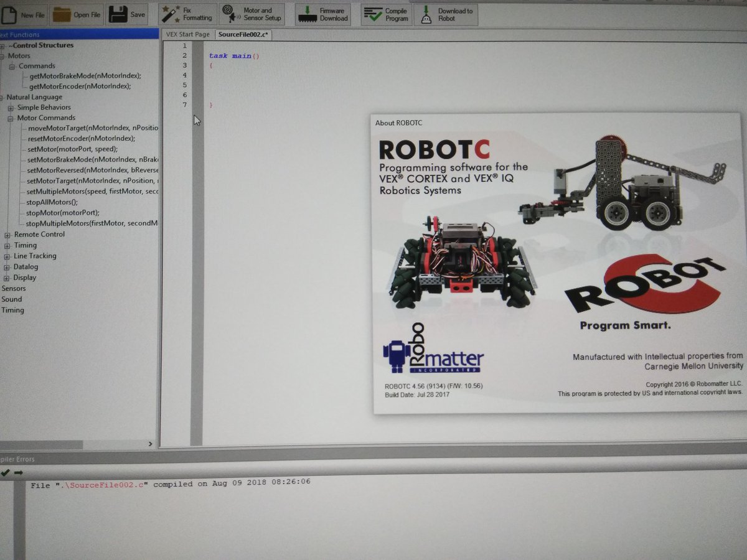Collapse the Motor Commands node
747x560 pixels.
(x=11, y=118)
